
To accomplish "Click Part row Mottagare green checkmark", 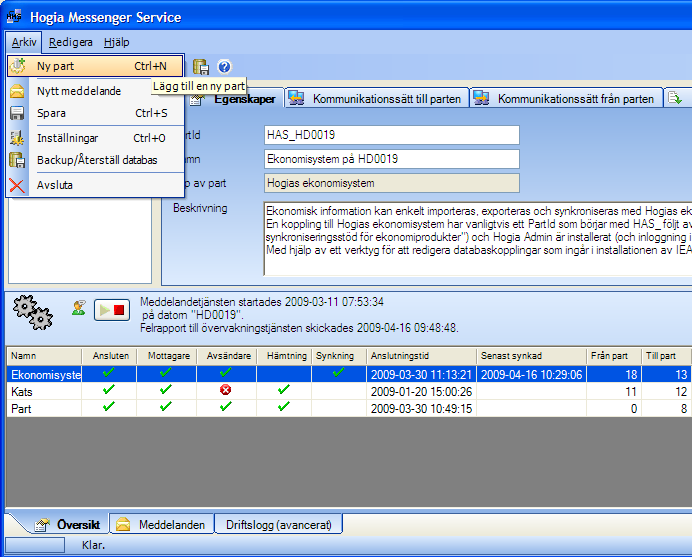I will pyautogui.click(x=166, y=406).
